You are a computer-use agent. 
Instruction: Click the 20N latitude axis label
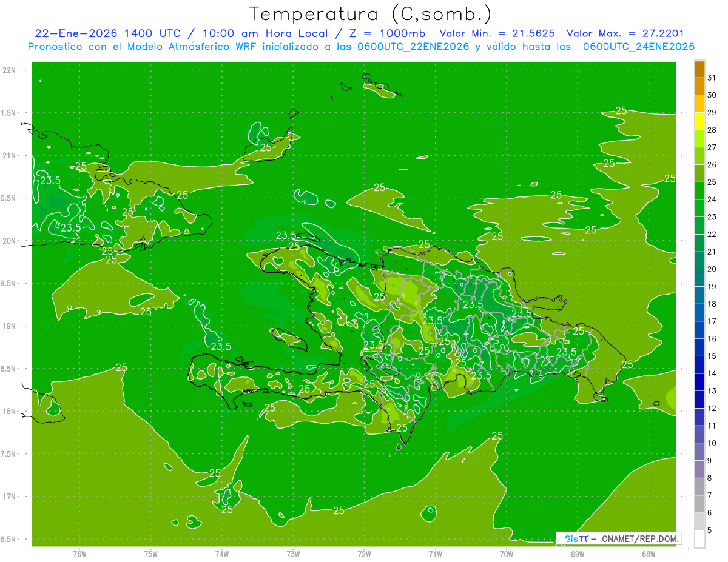[x=10, y=241]
